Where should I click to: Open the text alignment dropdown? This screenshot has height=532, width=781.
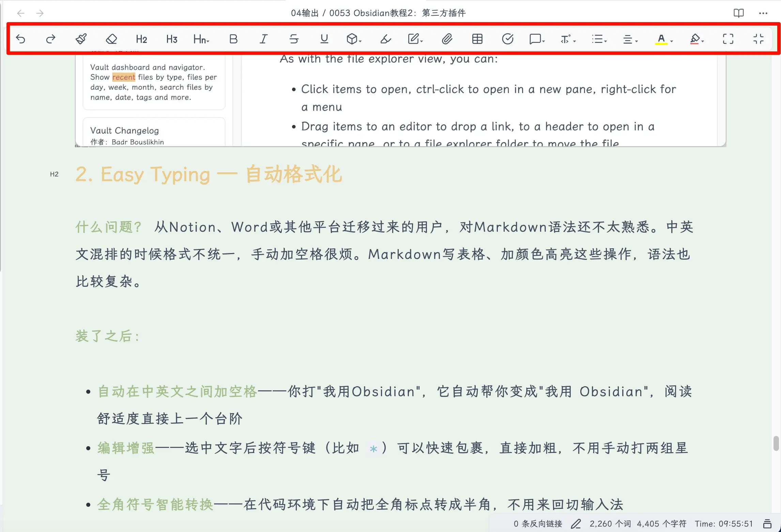tap(630, 39)
